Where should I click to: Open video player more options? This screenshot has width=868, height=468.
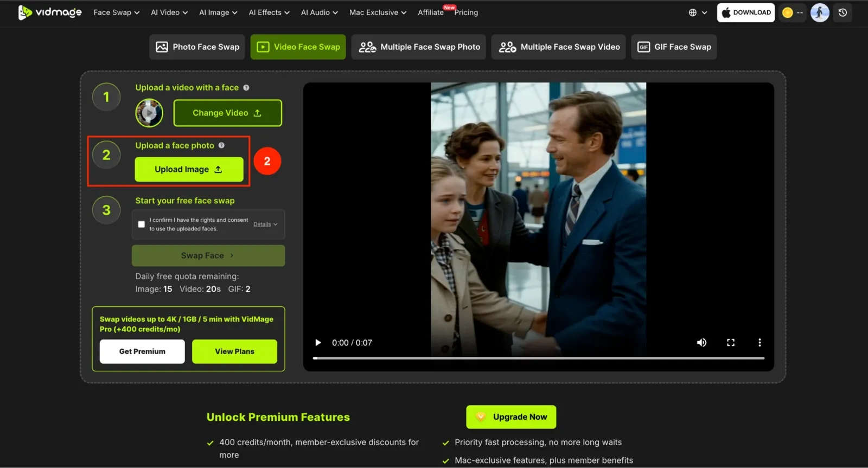pyautogui.click(x=759, y=343)
